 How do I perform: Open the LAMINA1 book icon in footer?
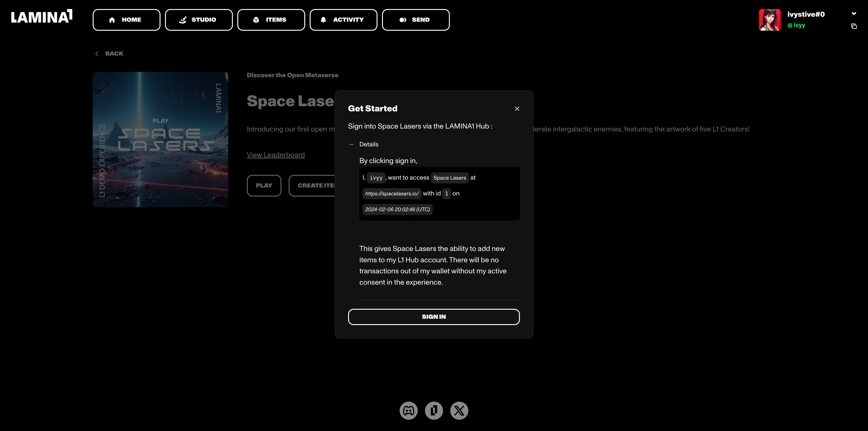tap(434, 410)
